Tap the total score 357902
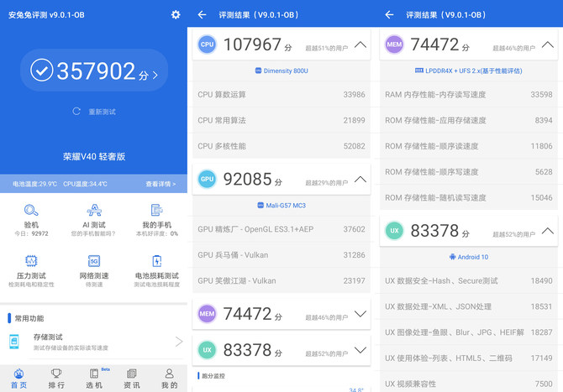The width and height of the screenshot is (563, 392). coord(94,71)
